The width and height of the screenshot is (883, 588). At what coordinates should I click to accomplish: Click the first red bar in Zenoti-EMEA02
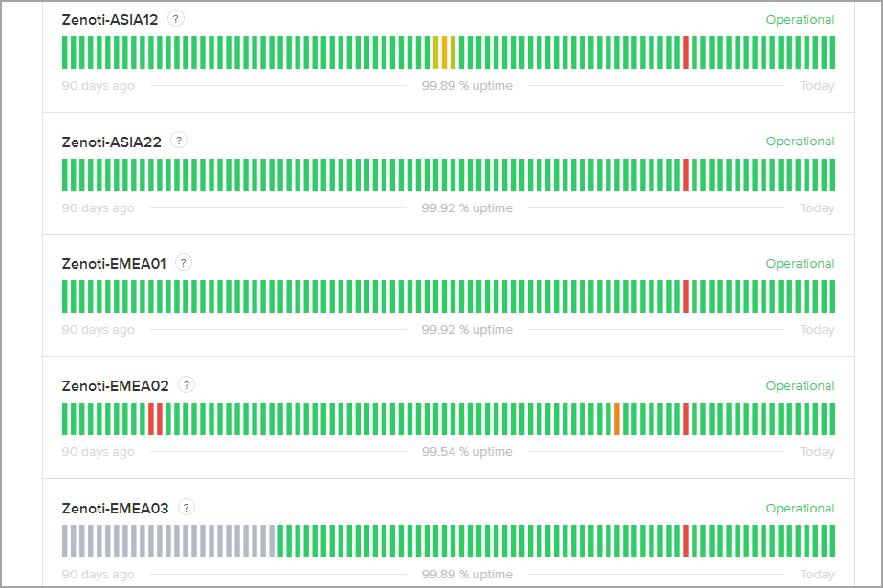pos(151,419)
